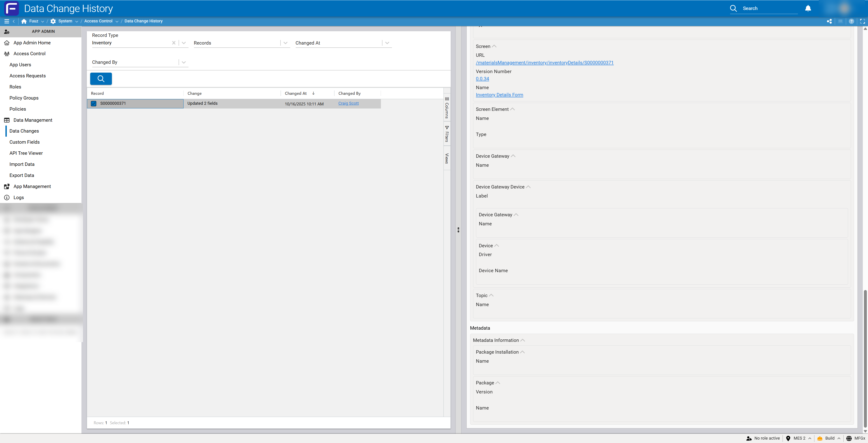Open the Record Type dropdown arrow
The width and height of the screenshot is (868, 443).
(x=184, y=43)
